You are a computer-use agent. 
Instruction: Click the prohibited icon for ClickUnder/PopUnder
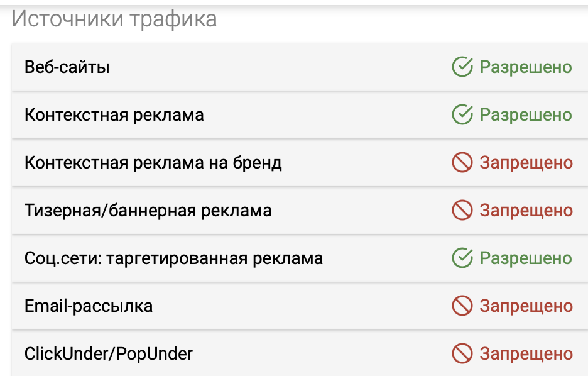tap(462, 353)
